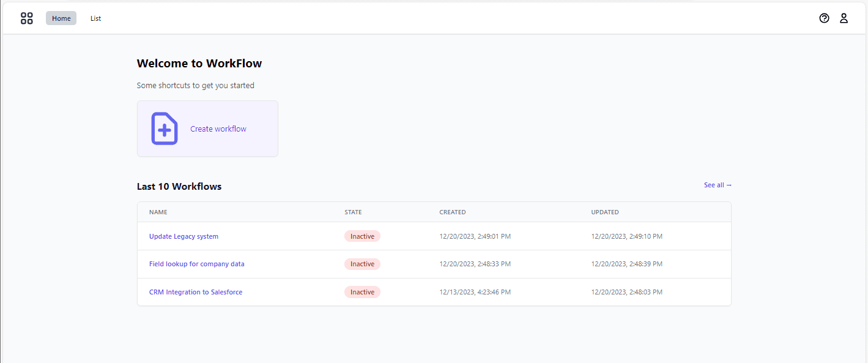The height and width of the screenshot is (363, 868).
Task: Click the Create workflow shortcut card
Action: [207, 129]
